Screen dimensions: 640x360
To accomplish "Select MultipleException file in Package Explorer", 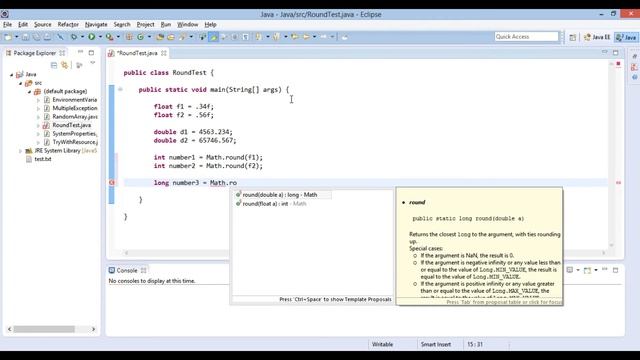I will tap(75, 108).
